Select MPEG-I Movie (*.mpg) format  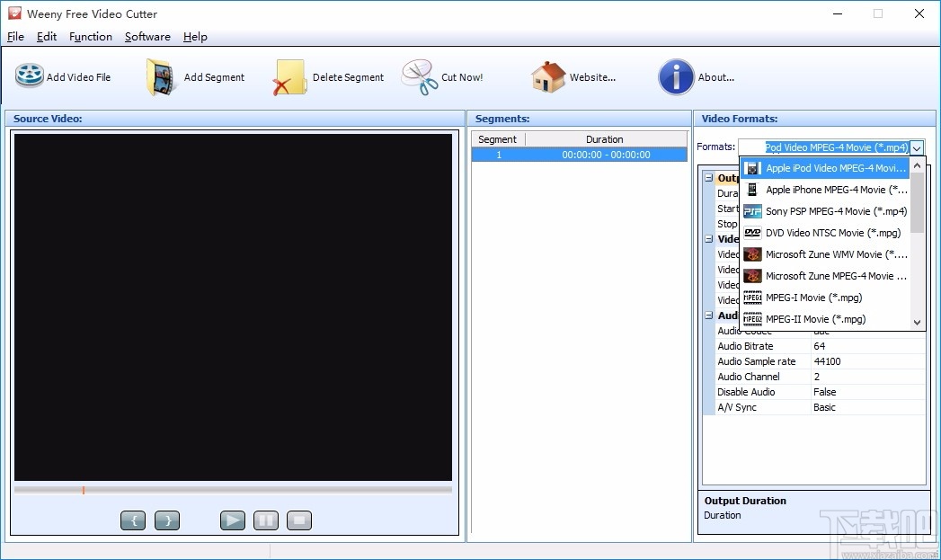pos(825,298)
